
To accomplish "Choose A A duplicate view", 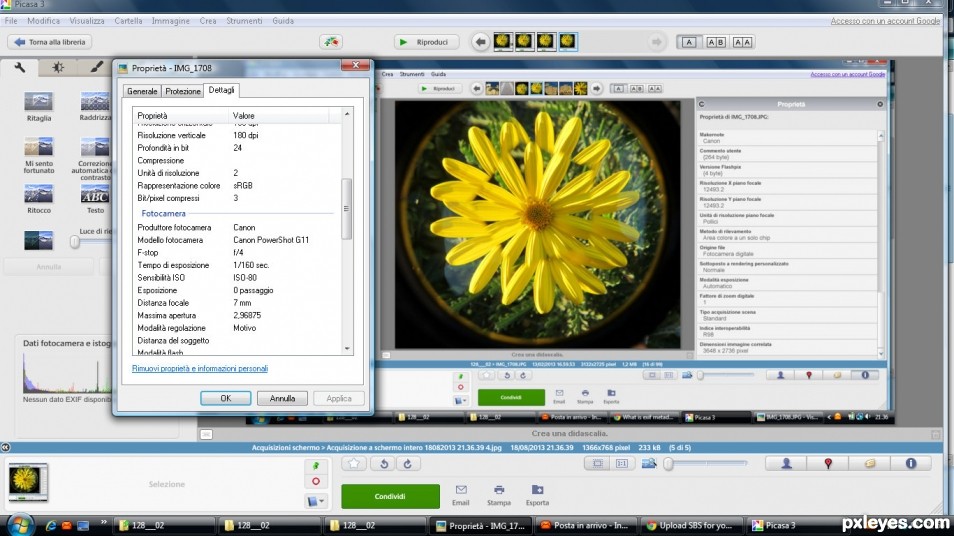I will click(742, 42).
